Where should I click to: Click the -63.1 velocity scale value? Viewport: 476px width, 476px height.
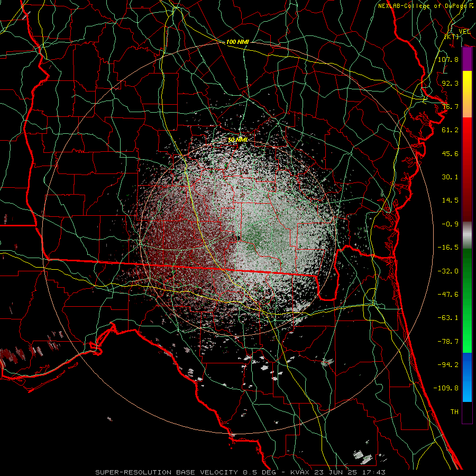pos(448,318)
